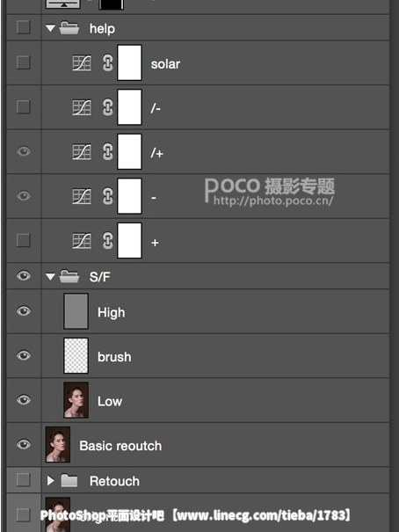Click the help group folder icon
399x532 pixels.
(69, 28)
